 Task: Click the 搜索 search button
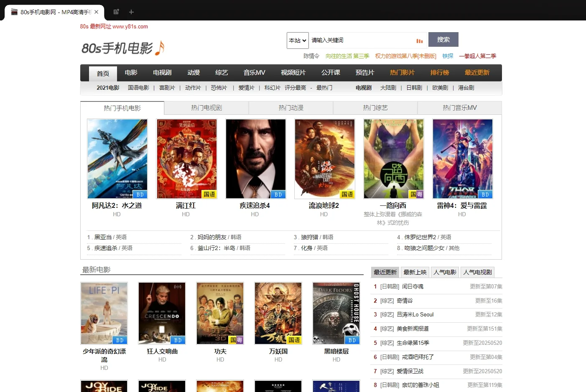[443, 39]
